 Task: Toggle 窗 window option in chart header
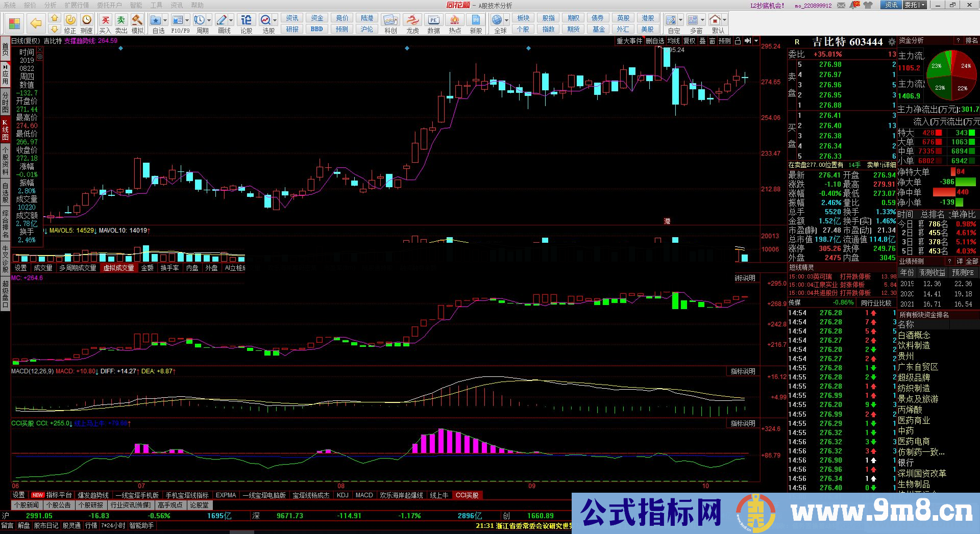point(712,41)
